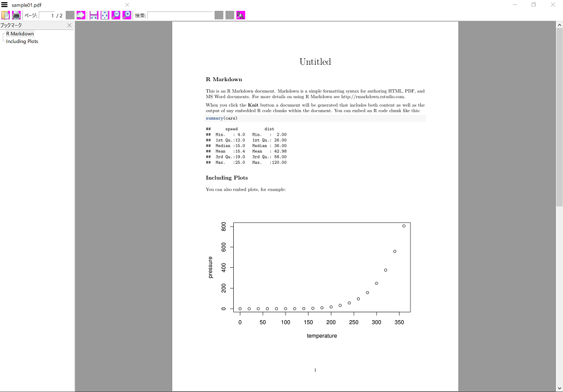This screenshot has width=563, height=392.
Task: Click the page total '/ 2' text
Action: coord(59,15)
